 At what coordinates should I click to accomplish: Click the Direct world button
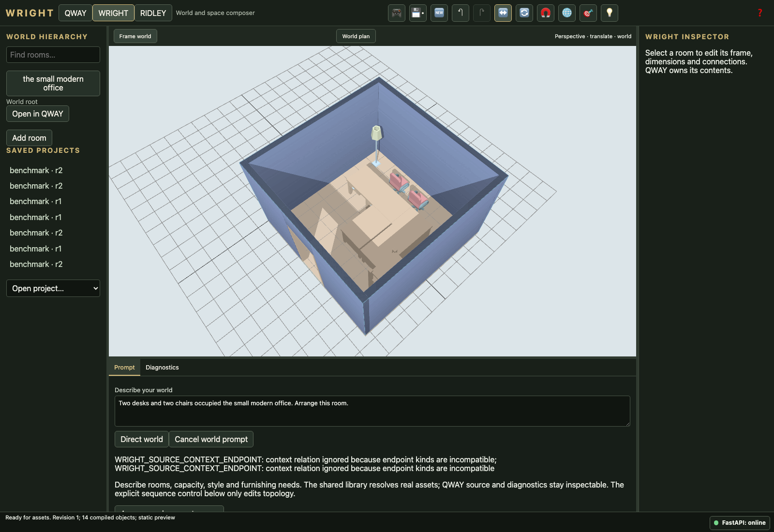tap(142, 439)
